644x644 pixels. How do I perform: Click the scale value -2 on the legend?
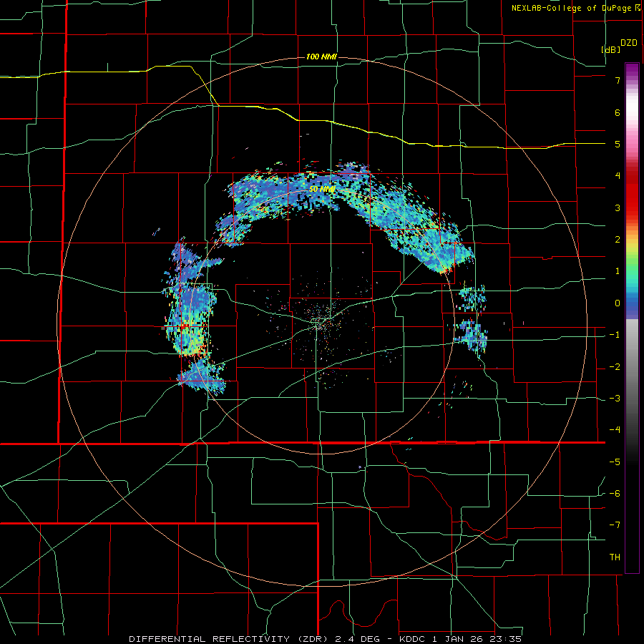pos(615,367)
